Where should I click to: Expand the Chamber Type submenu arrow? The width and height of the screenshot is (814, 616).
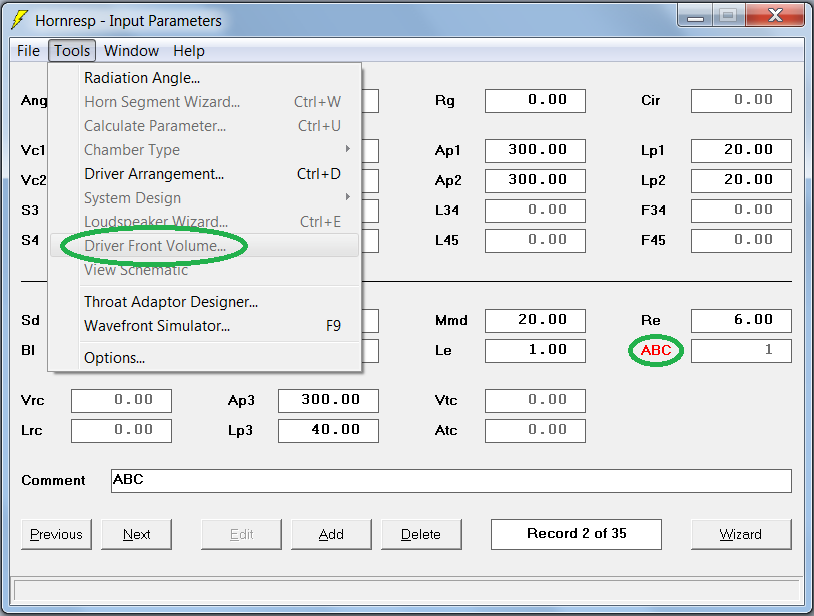click(347, 149)
